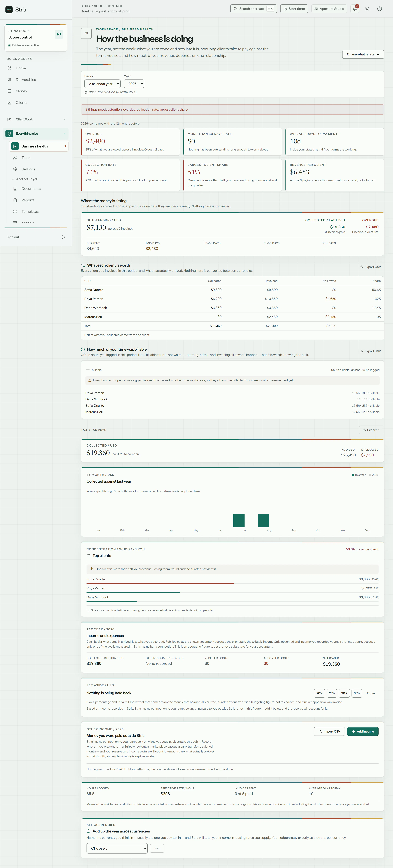This screenshot has width=393, height=868.
Task: Open Aperture Studio workspace switcher
Action: click(x=329, y=9)
